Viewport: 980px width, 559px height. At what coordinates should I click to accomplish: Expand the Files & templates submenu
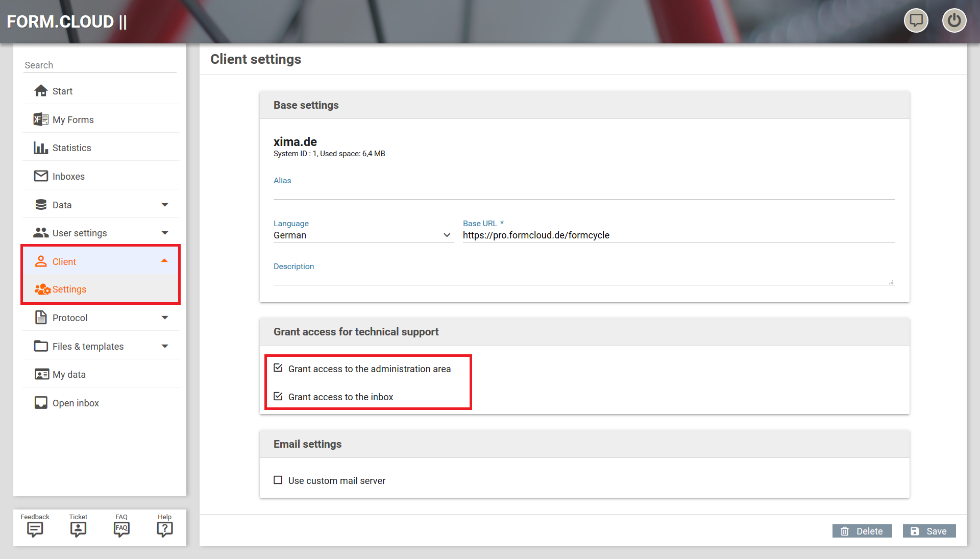click(x=165, y=346)
